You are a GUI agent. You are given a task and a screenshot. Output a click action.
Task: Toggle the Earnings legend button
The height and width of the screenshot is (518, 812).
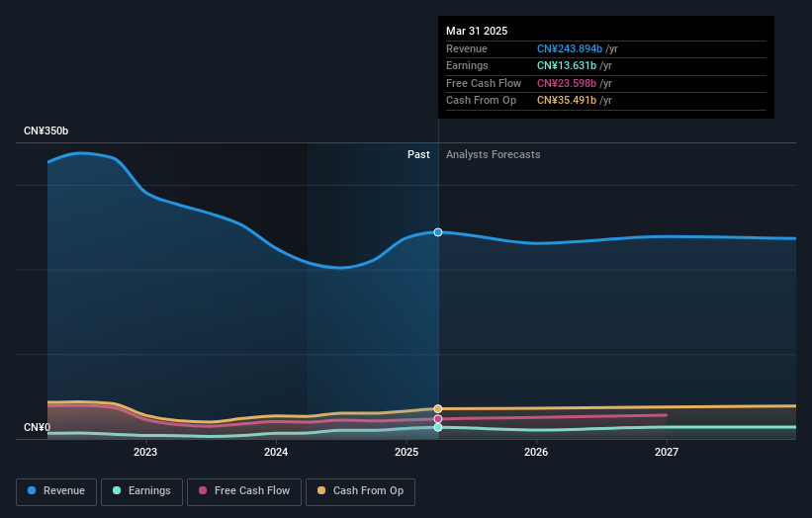click(x=141, y=491)
